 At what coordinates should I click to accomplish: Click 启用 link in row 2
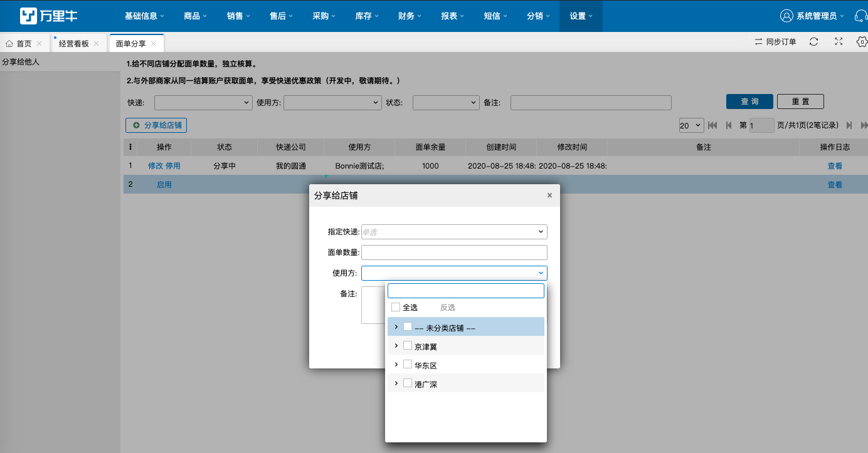pos(164,185)
